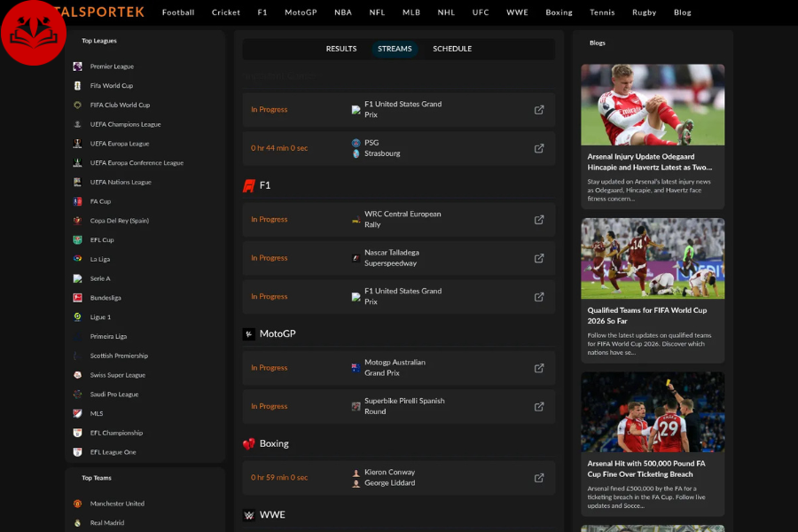Open the FIFA Club World Cup link
This screenshot has width=798, height=532.
[120, 105]
